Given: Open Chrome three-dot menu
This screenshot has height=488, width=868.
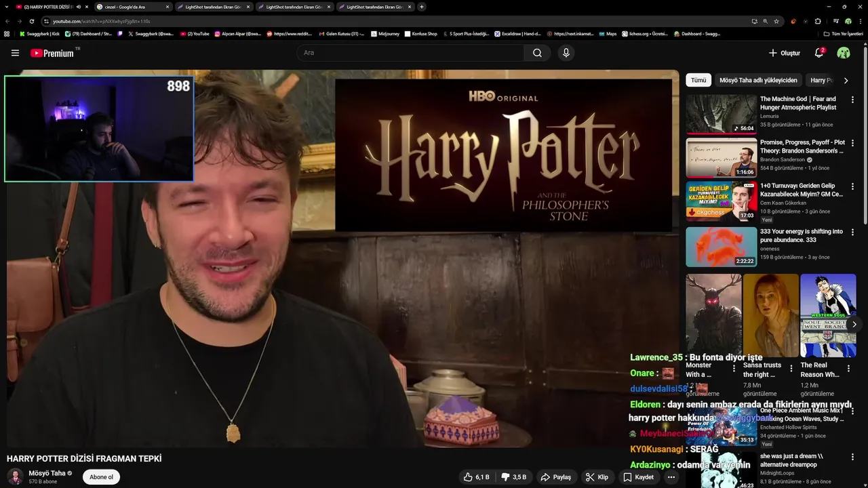Looking at the screenshot, I should click(861, 21).
